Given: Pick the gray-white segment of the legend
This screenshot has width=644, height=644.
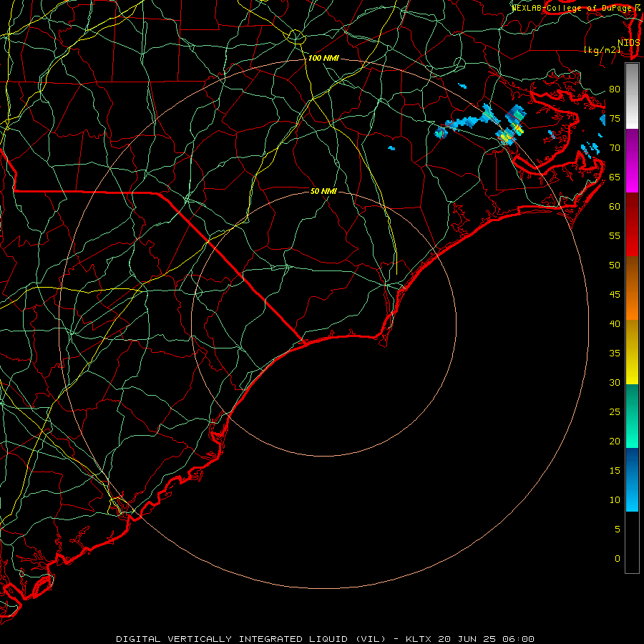Looking at the screenshot, I should 632,96.
